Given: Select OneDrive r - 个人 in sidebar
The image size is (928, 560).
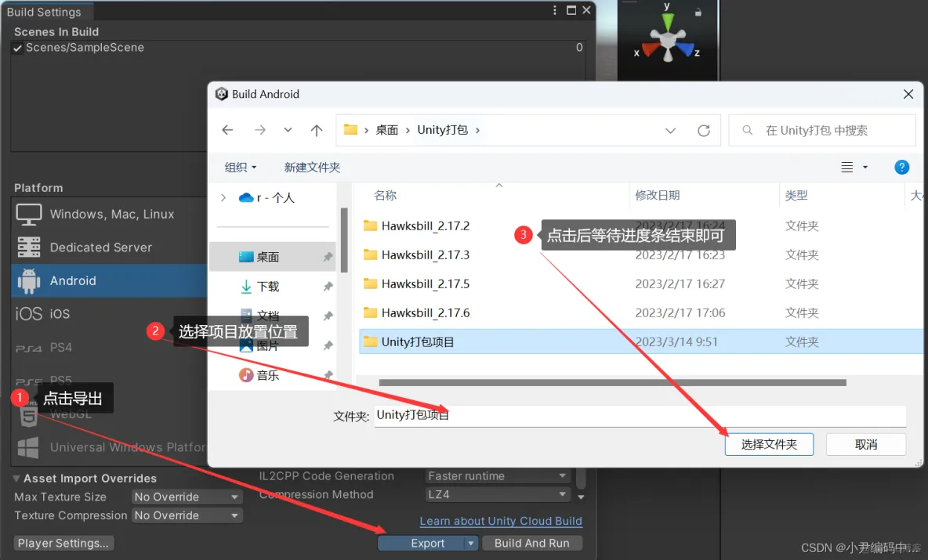Looking at the screenshot, I should 266,197.
